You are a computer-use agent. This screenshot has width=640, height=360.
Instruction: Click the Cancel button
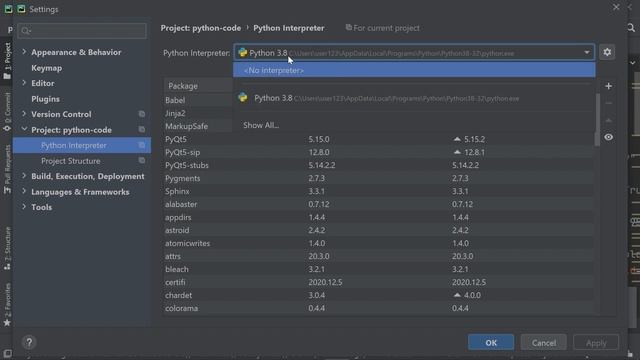544,342
